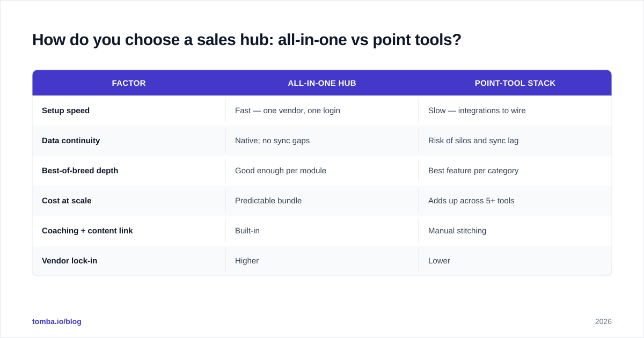Select the 'Setup speed' row label
644x338 pixels.
pyautogui.click(x=65, y=111)
